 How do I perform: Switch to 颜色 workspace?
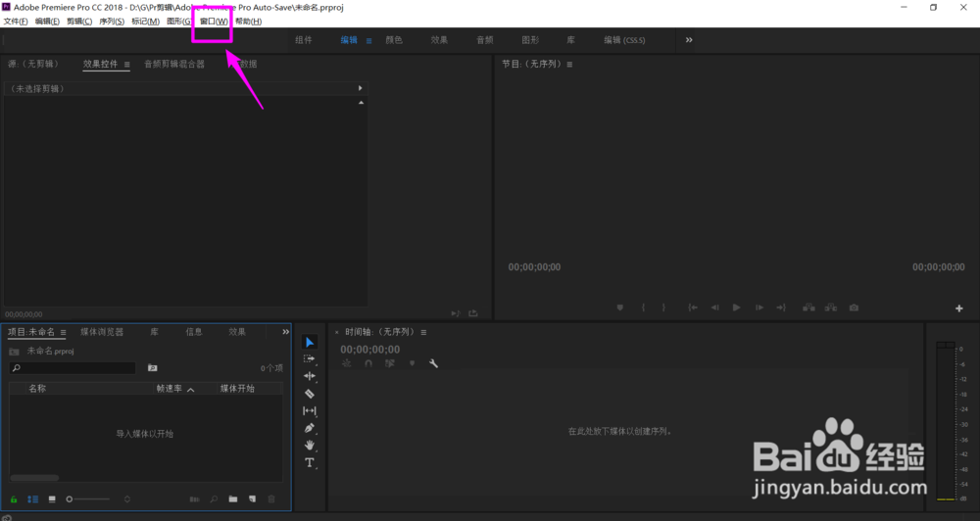tap(394, 40)
